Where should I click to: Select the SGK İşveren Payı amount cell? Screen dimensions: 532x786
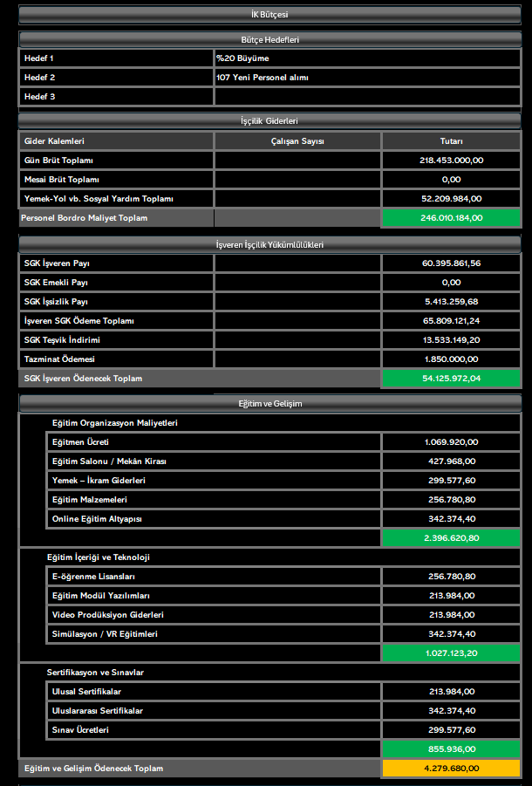click(x=452, y=263)
